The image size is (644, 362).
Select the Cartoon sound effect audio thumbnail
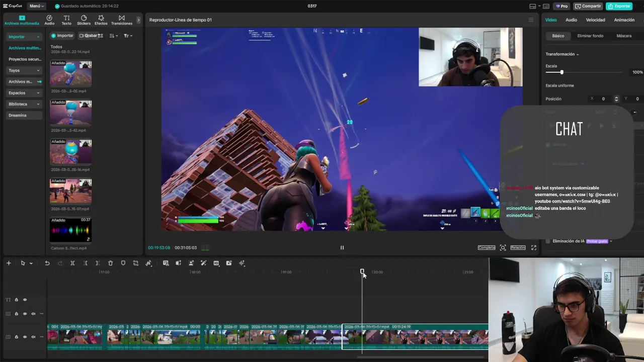[x=70, y=230]
